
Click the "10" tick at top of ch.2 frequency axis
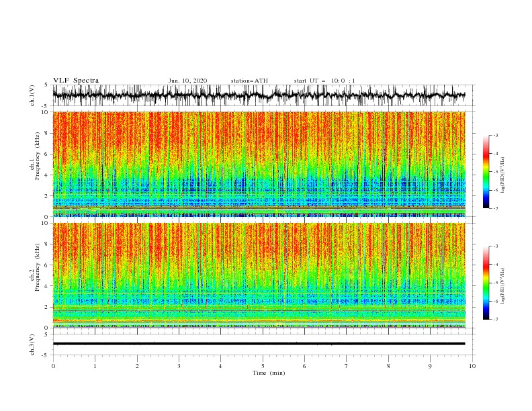tap(46, 223)
